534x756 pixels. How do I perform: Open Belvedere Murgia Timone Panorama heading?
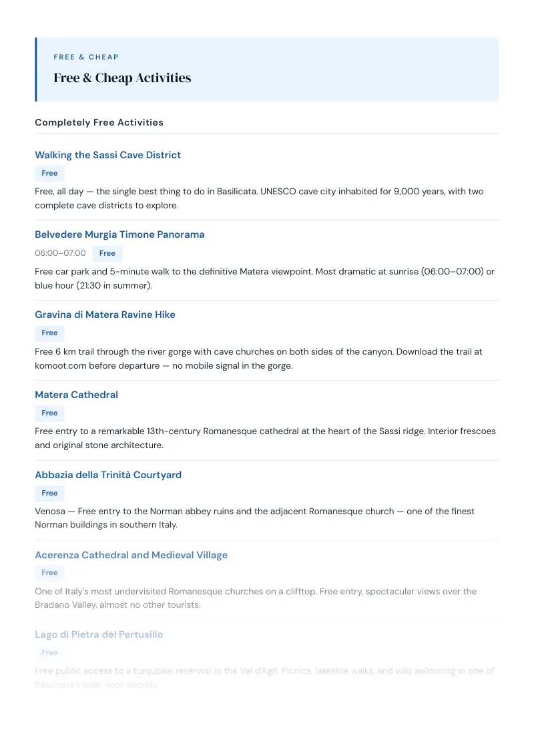click(119, 234)
